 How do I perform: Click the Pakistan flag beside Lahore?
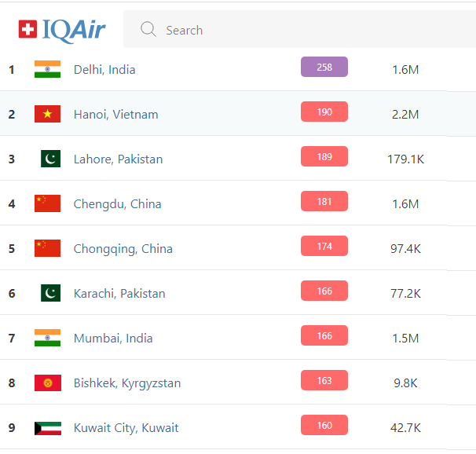(50, 159)
